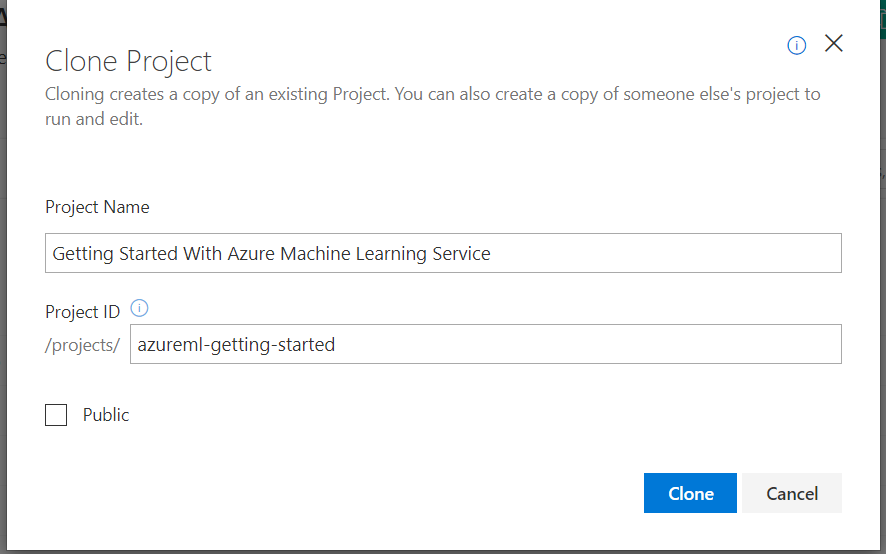886x554 pixels.
Task: Click the word 'Getting' in the Project Name field
Action: 82,254
